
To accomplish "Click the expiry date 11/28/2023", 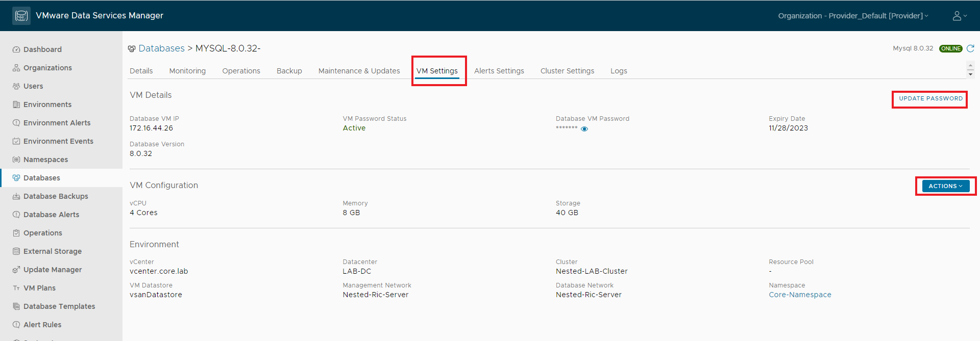I will [788, 128].
